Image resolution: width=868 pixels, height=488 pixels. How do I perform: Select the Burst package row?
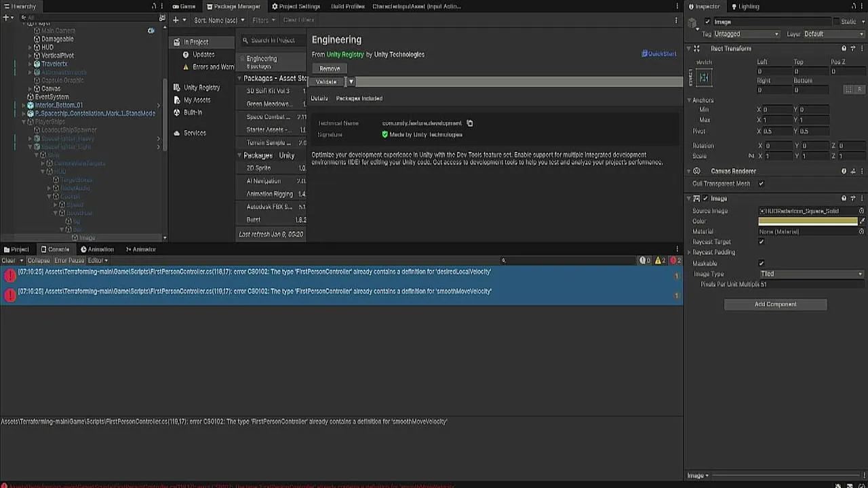coord(271,220)
